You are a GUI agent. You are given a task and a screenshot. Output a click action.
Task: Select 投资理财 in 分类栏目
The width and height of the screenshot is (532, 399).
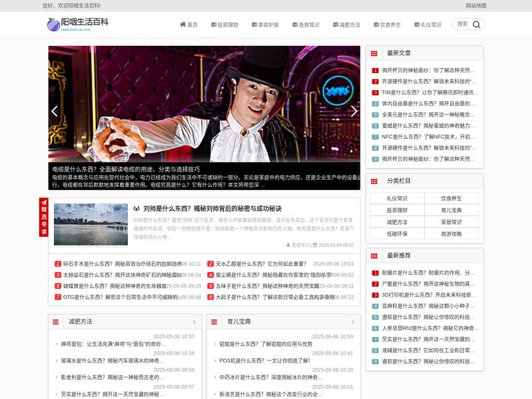coord(397,211)
